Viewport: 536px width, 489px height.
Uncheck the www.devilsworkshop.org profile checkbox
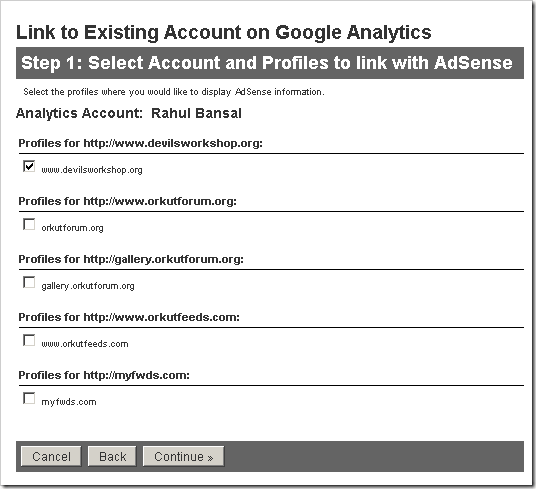[29, 166]
